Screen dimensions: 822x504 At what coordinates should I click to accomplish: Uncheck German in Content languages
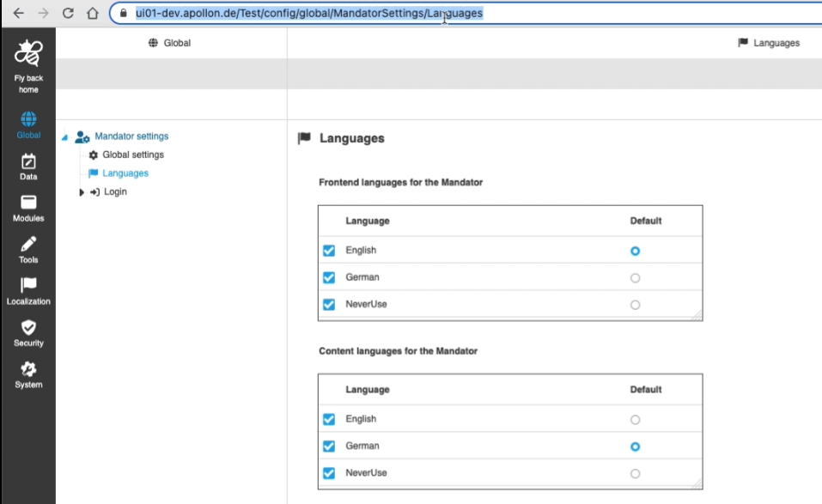[x=329, y=446]
